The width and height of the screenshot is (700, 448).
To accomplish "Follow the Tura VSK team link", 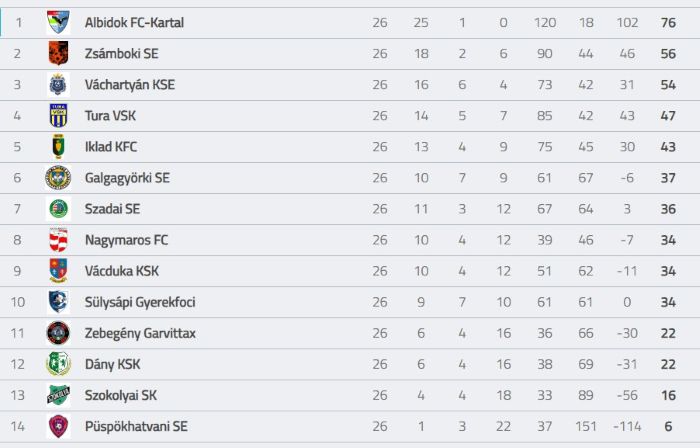I will 110,116.
